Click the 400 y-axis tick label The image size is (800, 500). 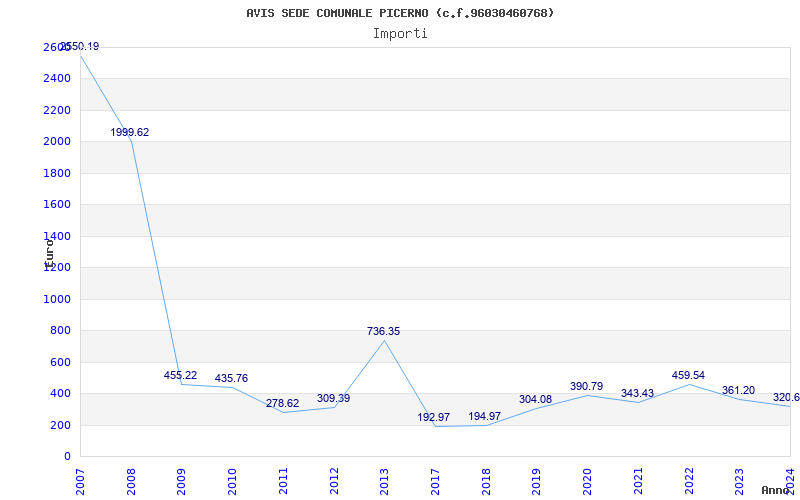point(61,393)
